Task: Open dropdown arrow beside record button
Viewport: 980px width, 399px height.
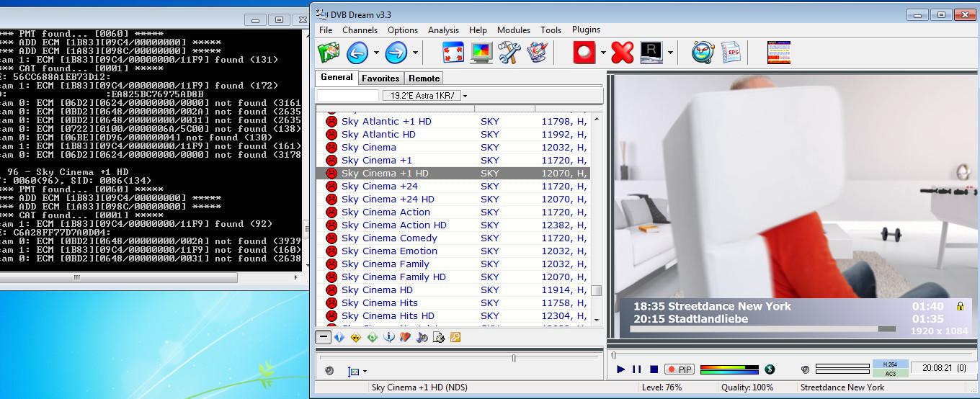Action: coord(603,53)
